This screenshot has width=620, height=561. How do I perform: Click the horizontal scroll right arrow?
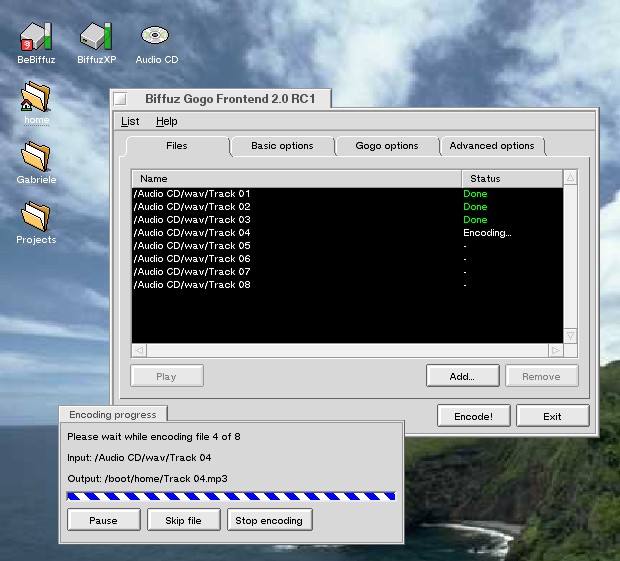point(556,350)
